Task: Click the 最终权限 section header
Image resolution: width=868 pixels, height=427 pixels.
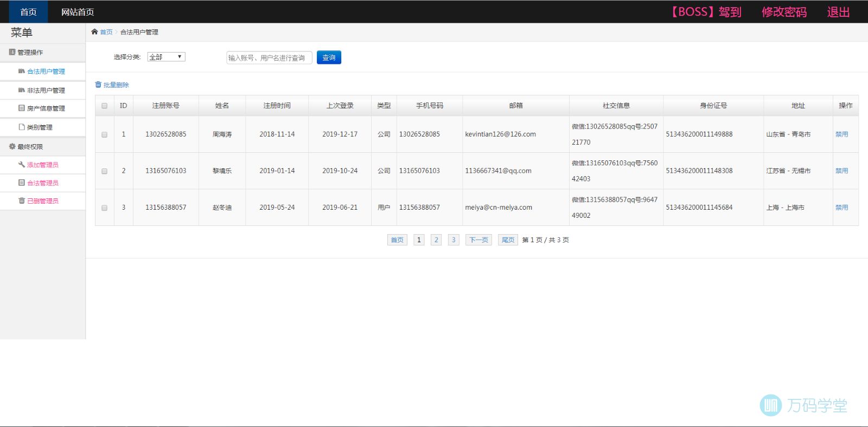Action: (43, 147)
